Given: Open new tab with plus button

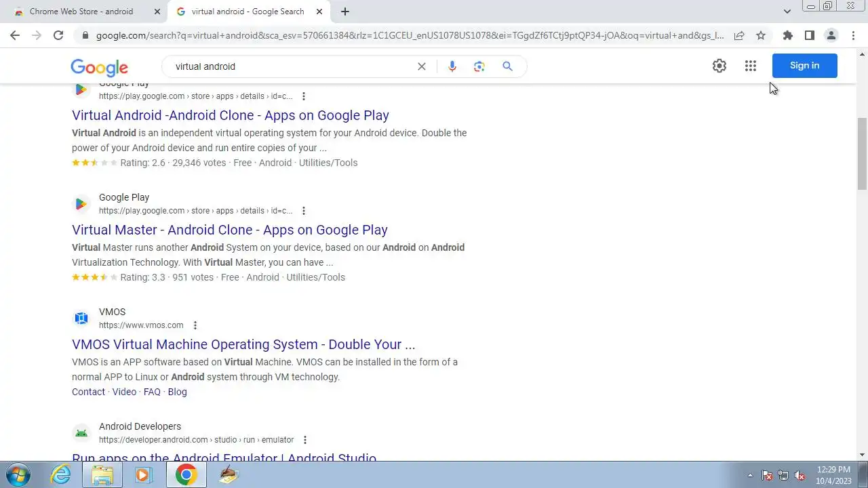Looking at the screenshot, I should coord(345,12).
